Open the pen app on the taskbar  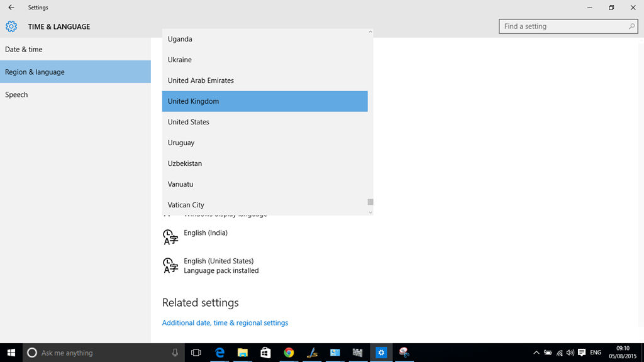312,353
